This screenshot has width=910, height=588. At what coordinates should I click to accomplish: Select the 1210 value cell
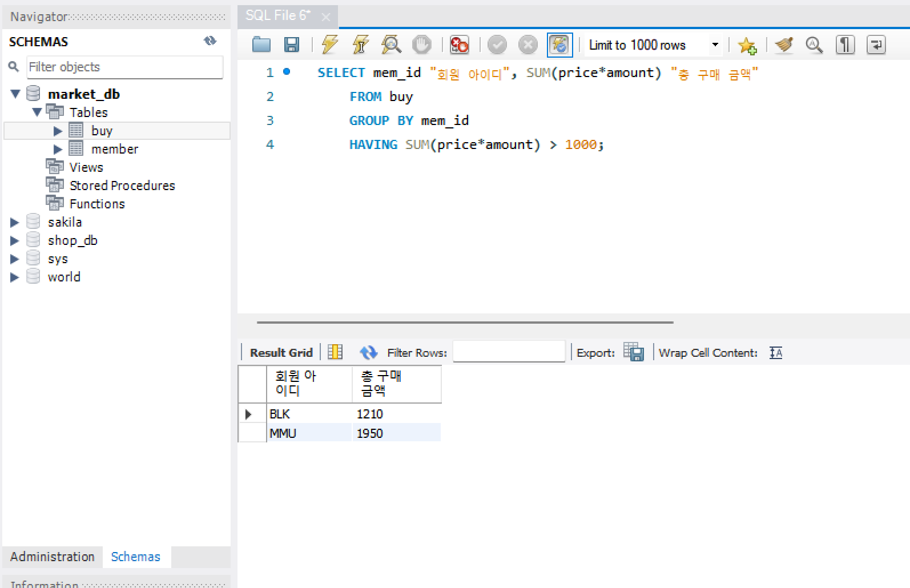tap(397, 414)
